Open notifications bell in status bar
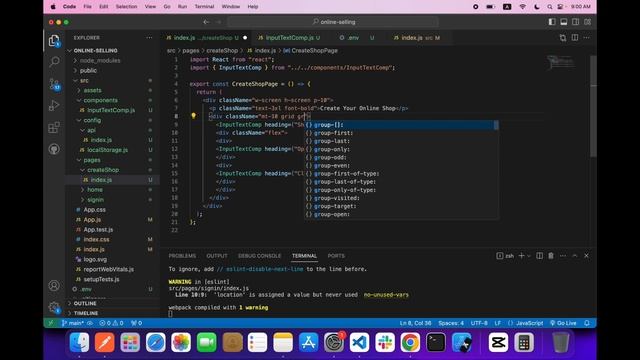The width and height of the screenshot is (640, 360). (587, 323)
